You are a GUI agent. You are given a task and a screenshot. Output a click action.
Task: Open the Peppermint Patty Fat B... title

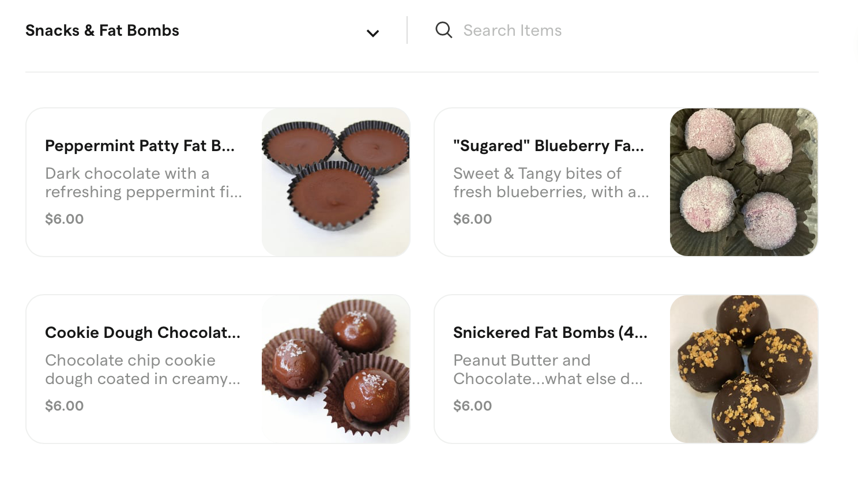pos(140,146)
